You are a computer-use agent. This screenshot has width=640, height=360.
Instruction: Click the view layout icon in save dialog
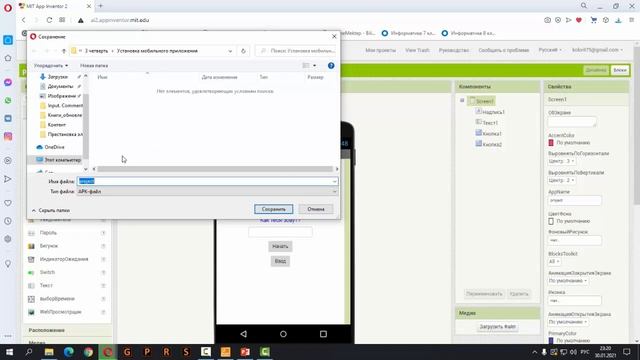click(306, 65)
